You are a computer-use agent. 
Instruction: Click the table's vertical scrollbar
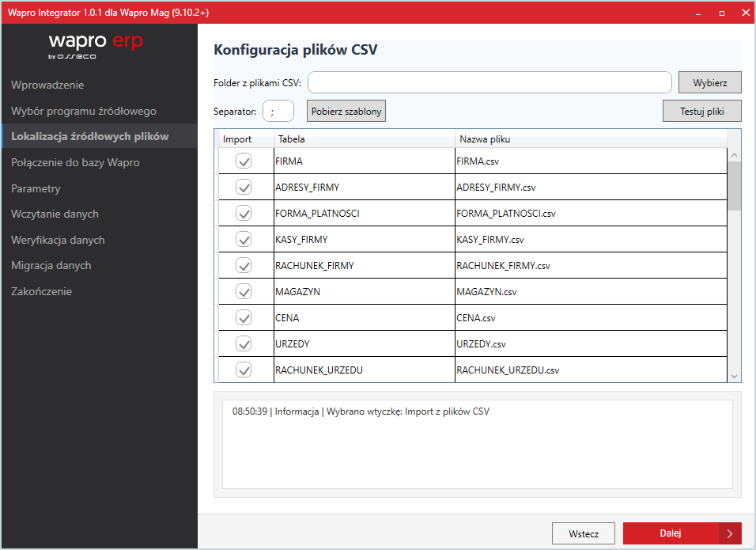click(x=734, y=261)
